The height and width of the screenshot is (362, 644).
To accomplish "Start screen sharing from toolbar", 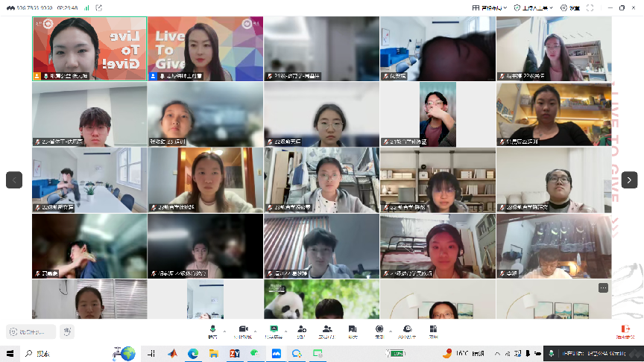I will pyautogui.click(x=274, y=329).
